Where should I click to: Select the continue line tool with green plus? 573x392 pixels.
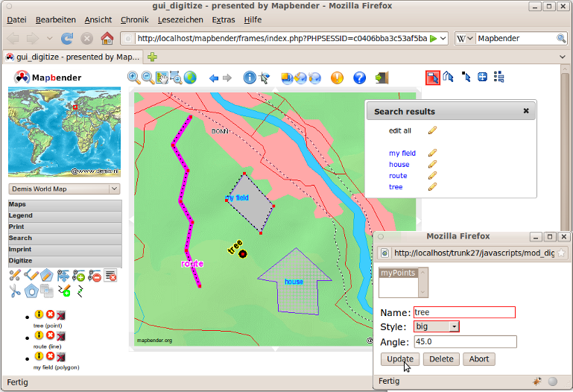point(64,291)
